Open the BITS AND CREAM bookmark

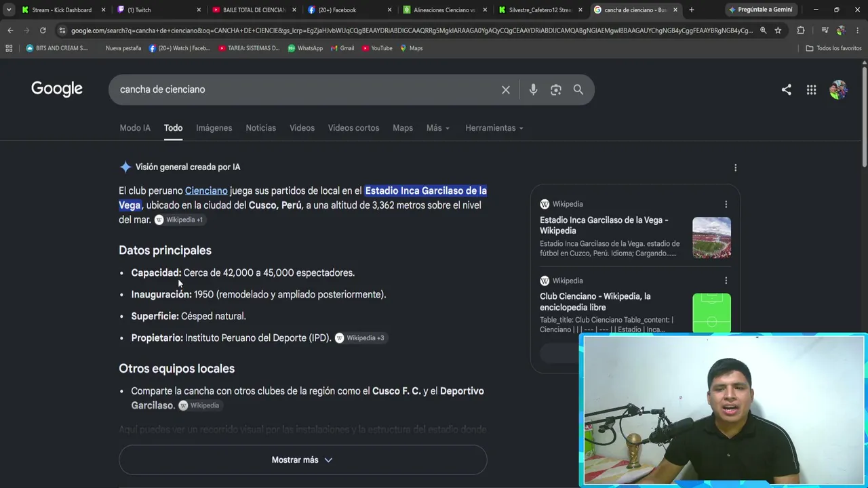[x=57, y=48]
